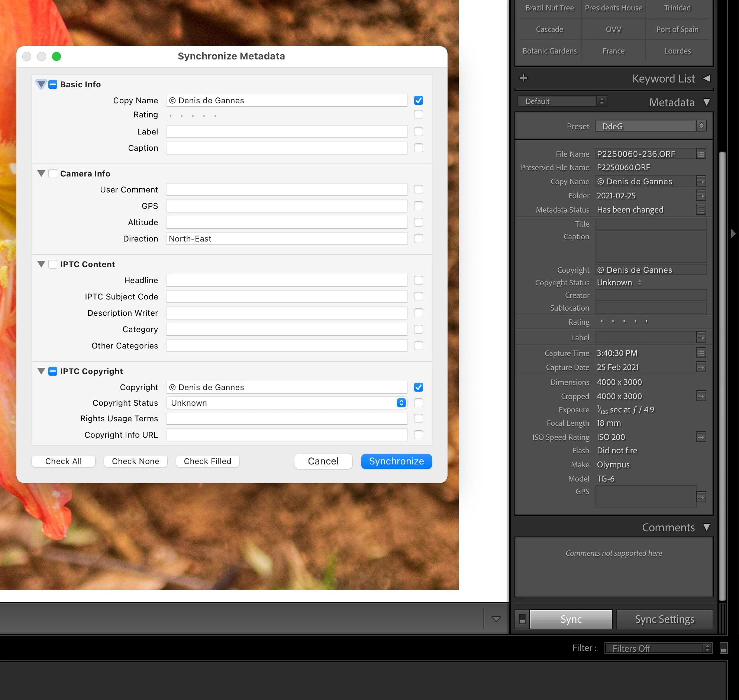The image size is (739, 700).
Task: Click the Check Filled button
Action: [207, 461]
